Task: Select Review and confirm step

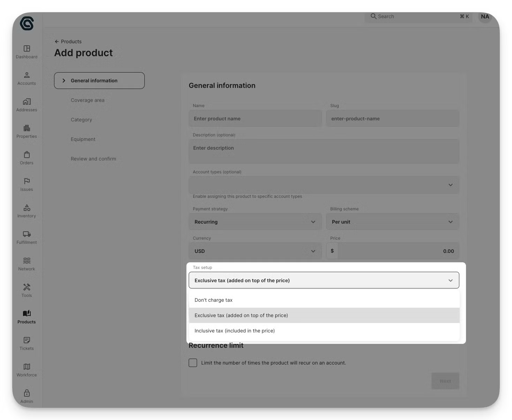Action: point(93,159)
